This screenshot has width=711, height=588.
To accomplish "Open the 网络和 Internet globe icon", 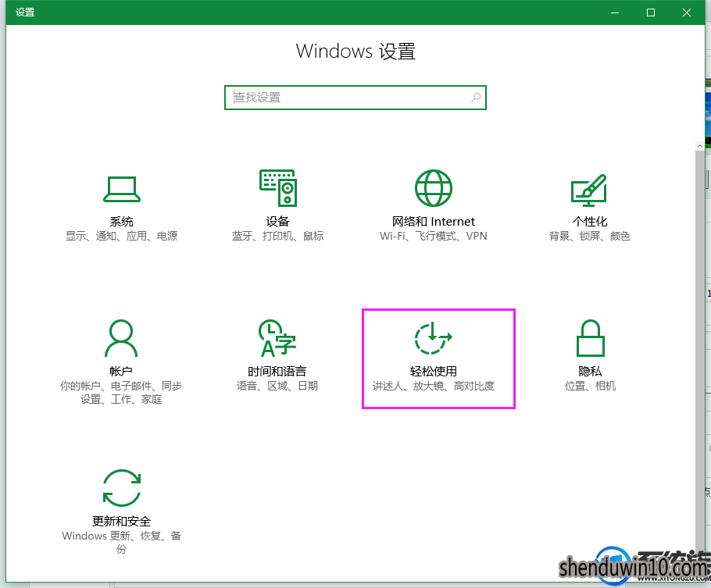I will tap(434, 188).
